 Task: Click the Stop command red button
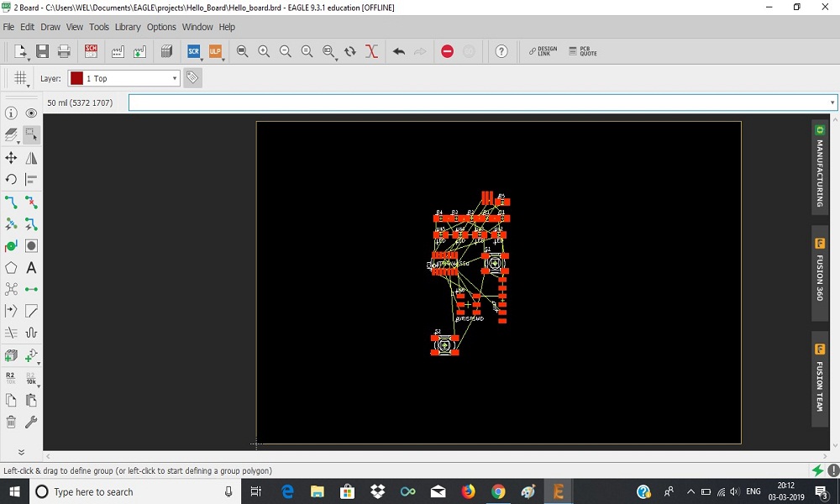coord(448,51)
